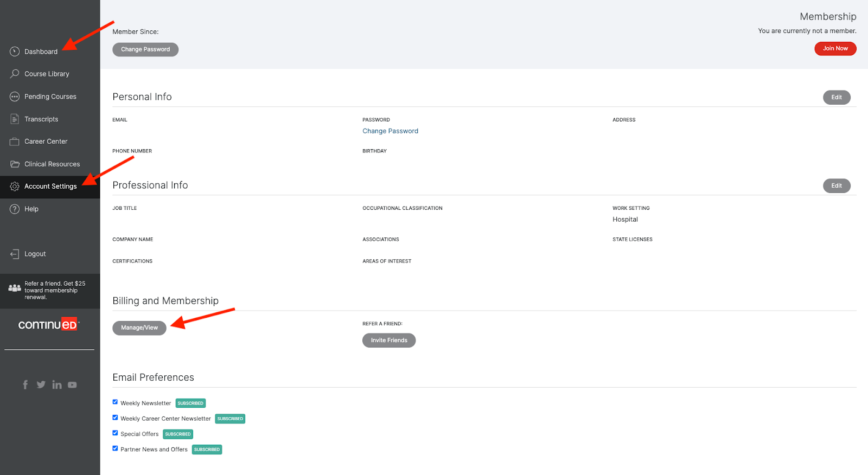This screenshot has width=868, height=475.
Task: Uncheck the Weekly Newsletter checkbox
Action: click(115, 402)
